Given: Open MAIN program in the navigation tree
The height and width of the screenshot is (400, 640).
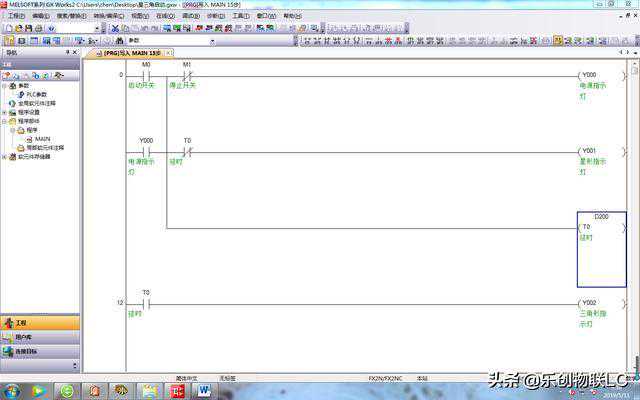Looking at the screenshot, I should (42, 139).
